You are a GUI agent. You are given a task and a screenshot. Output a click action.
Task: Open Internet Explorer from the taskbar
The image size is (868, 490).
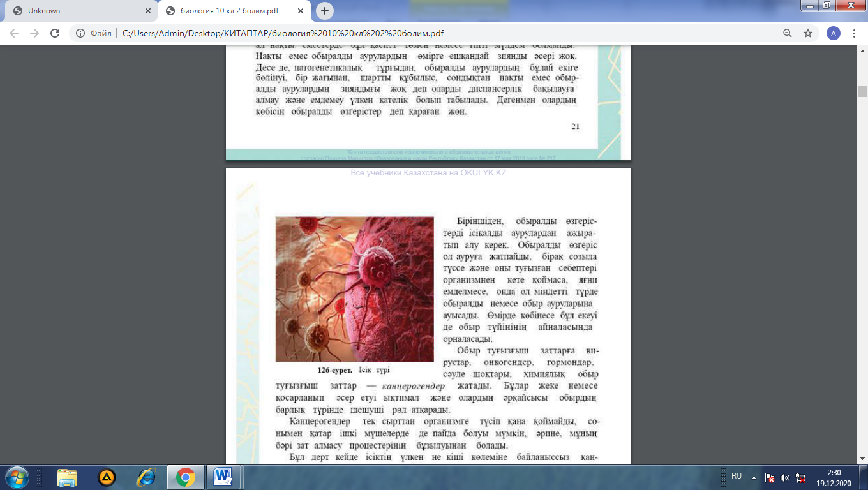tap(146, 477)
